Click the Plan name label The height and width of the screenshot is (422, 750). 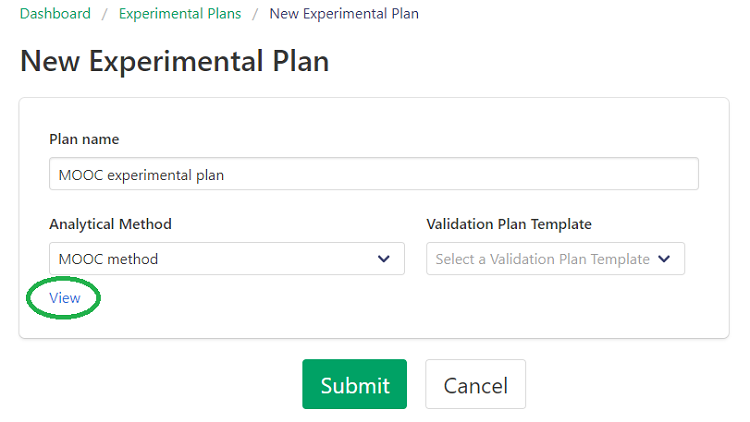point(84,139)
